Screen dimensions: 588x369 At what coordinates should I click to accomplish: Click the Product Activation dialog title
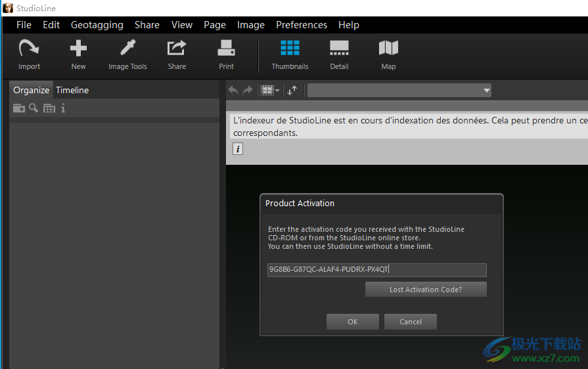(x=300, y=203)
